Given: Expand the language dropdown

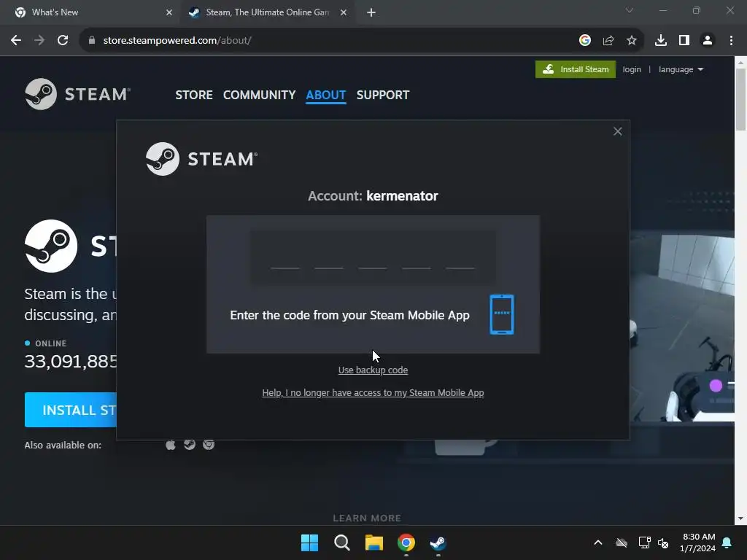Looking at the screenshot, I should pos(681,69).
